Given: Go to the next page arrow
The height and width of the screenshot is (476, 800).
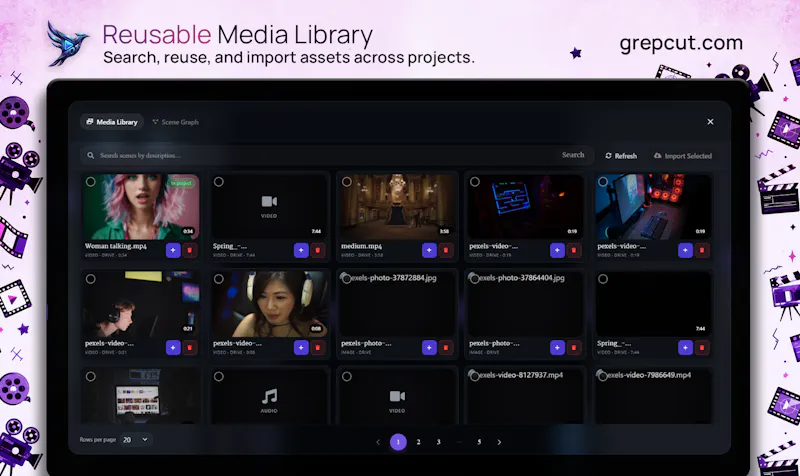Looking at the screenshot, I should coord(499,442).
